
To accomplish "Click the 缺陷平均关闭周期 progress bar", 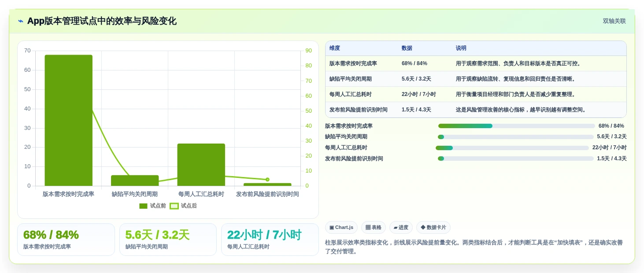I will (516, 137).
